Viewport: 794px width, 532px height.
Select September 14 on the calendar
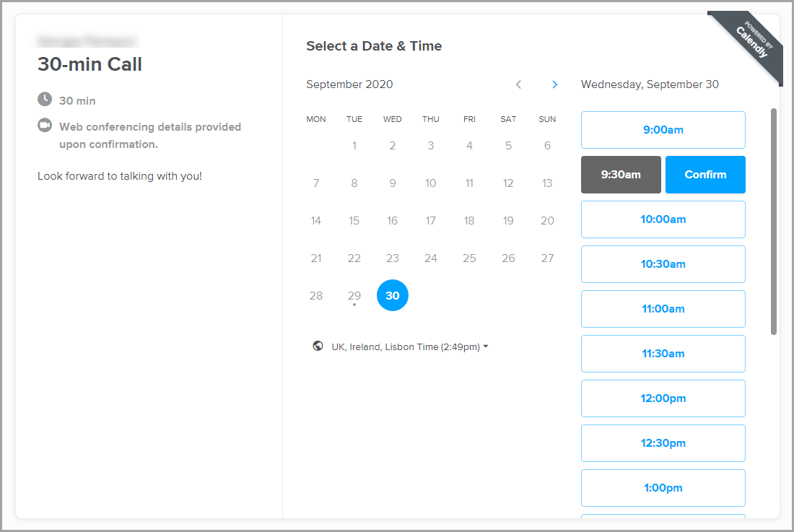click(x=316, y=220)
